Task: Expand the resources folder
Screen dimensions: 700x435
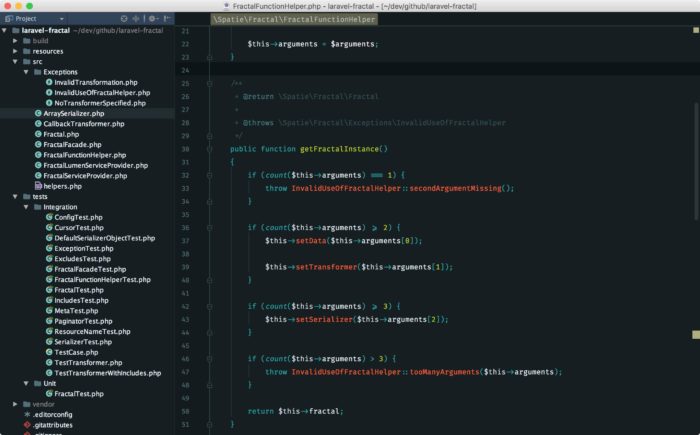Action: pos(15,51)
